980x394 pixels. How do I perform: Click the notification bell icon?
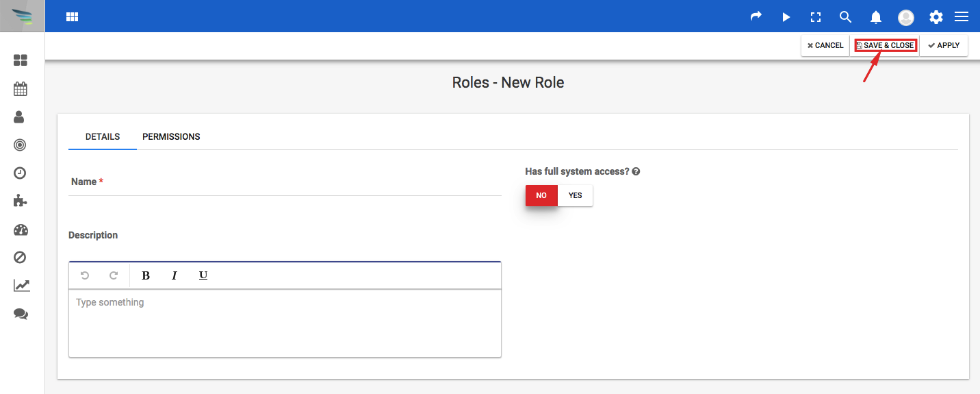875,17
